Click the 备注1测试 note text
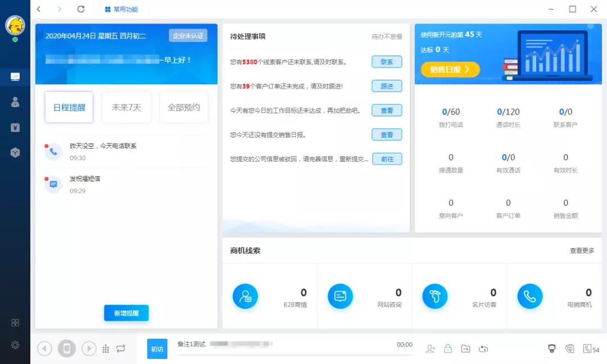The height and width of the screenshot is (364, 607). coord(191,344)
